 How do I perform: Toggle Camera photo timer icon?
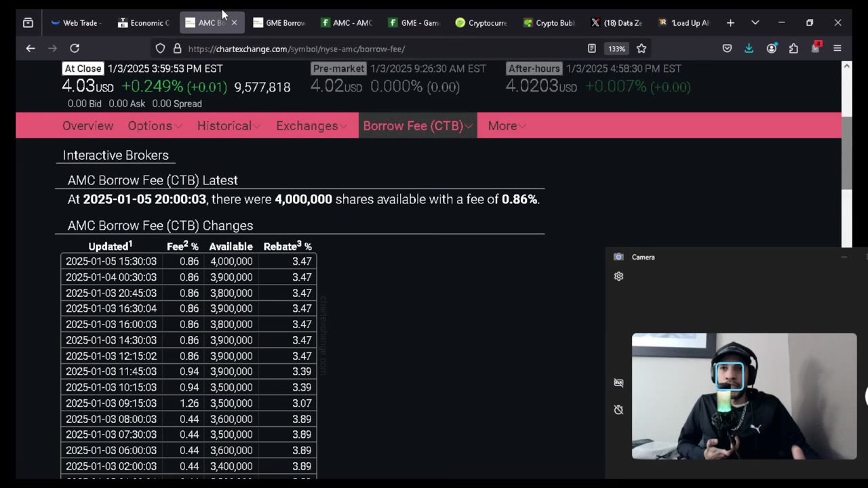(618, 409)
